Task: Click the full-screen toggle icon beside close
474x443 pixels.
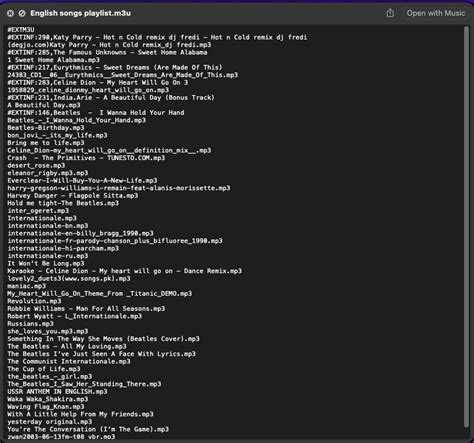Action: (x=22, y=13)
